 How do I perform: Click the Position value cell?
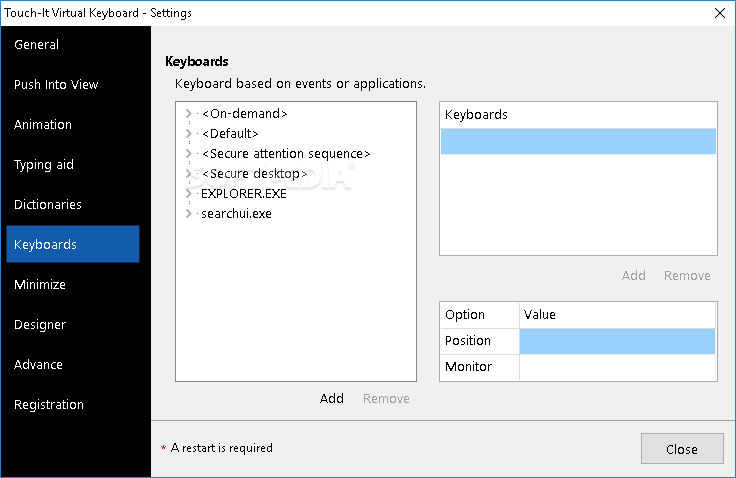(x=617, y=341)
